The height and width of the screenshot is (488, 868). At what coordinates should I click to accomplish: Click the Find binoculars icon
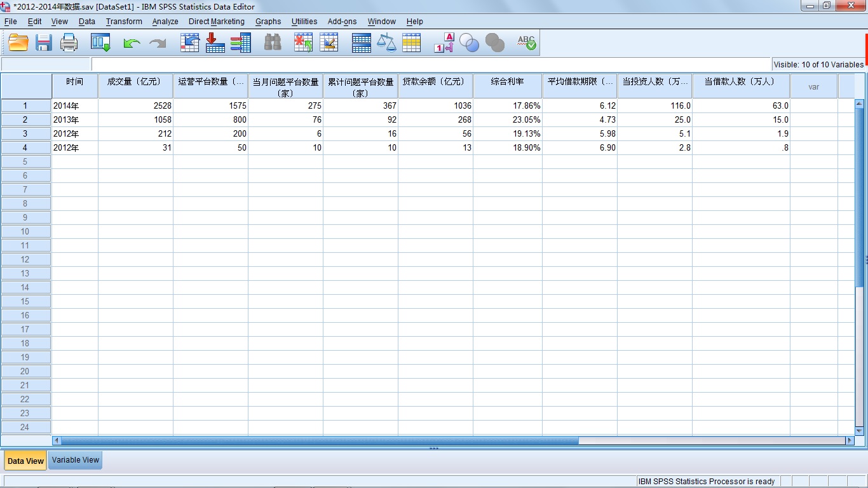273,43
